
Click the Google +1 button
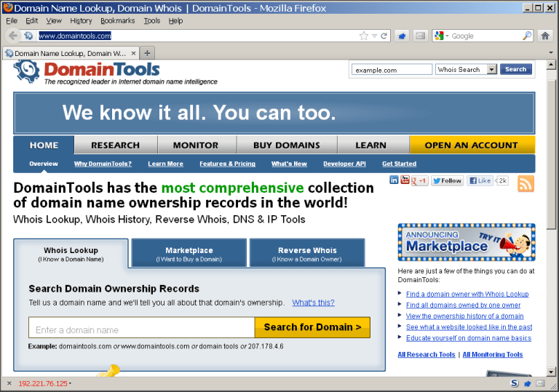point(419,180)
